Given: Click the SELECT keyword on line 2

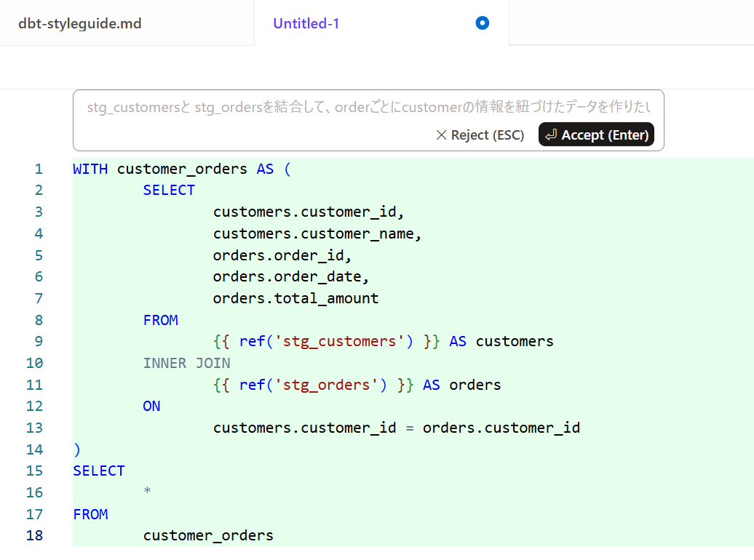Looking at the screenshot, I should [x=169, y=191].
